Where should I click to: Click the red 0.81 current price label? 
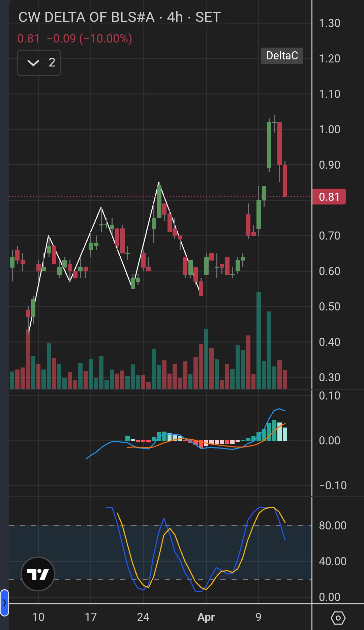tap(329, 197)
